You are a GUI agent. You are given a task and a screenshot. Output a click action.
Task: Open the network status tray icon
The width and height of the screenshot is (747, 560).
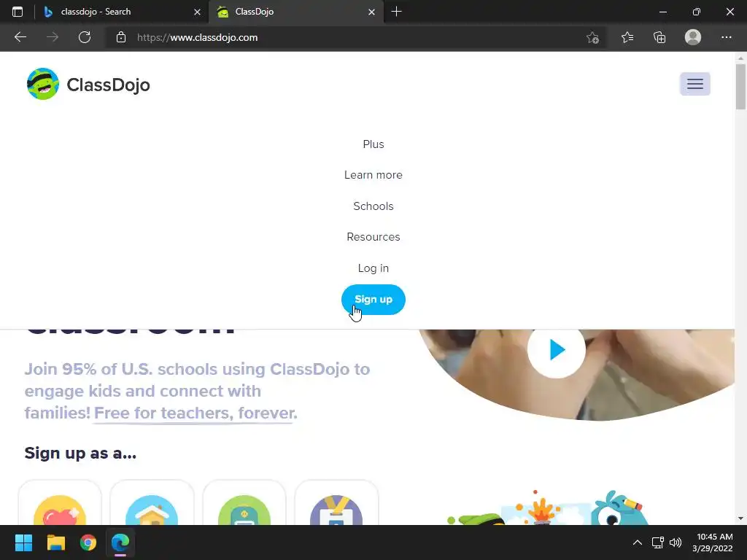(657, 542)
